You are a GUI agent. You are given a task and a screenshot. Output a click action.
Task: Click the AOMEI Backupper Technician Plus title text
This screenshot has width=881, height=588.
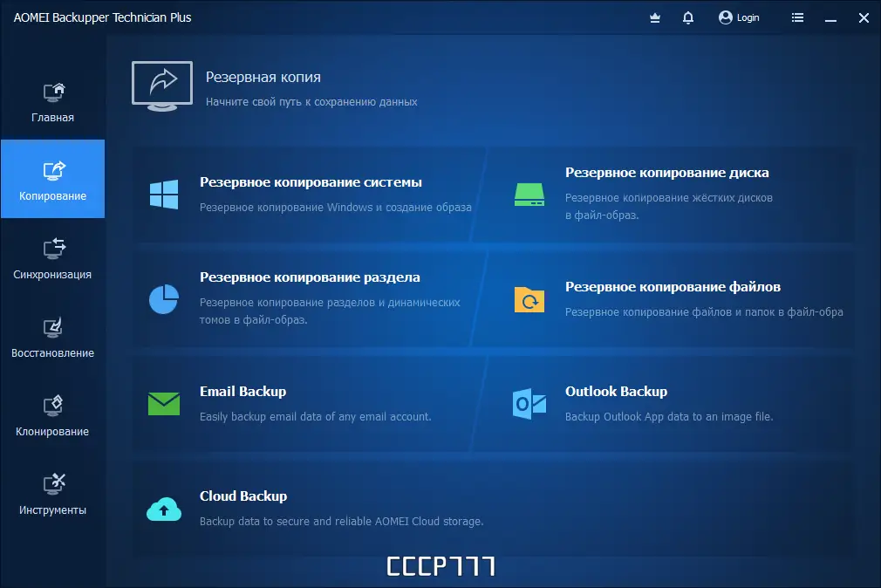pyautogui.click(x=102, y=17)
